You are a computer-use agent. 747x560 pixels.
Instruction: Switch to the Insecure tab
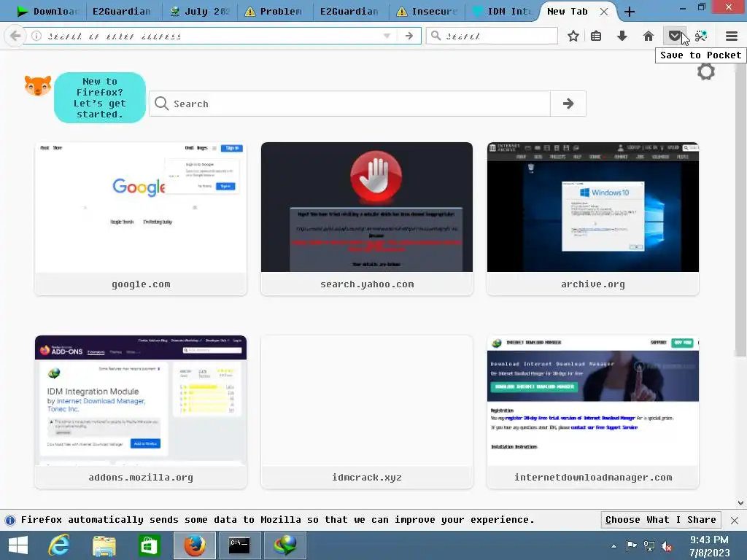(426, 12)
